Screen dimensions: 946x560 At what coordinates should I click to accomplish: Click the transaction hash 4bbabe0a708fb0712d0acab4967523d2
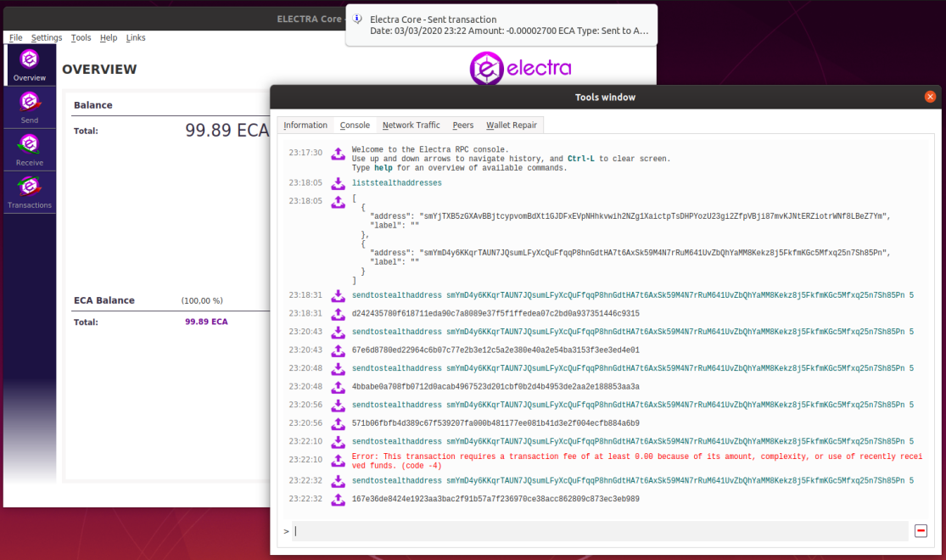pos(495,387)
